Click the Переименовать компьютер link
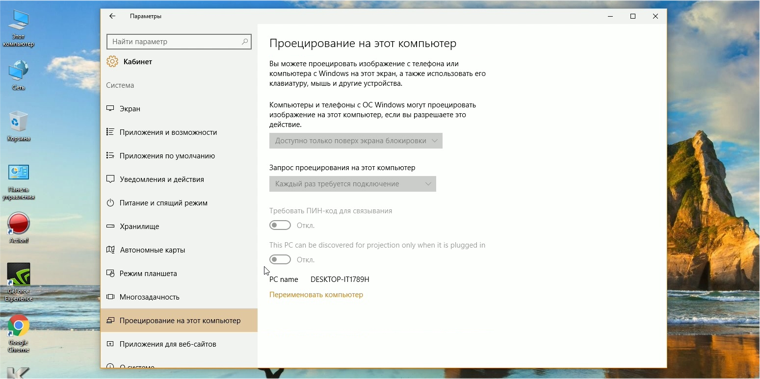This screenshot has width=760, height=379. click(316, 295)
